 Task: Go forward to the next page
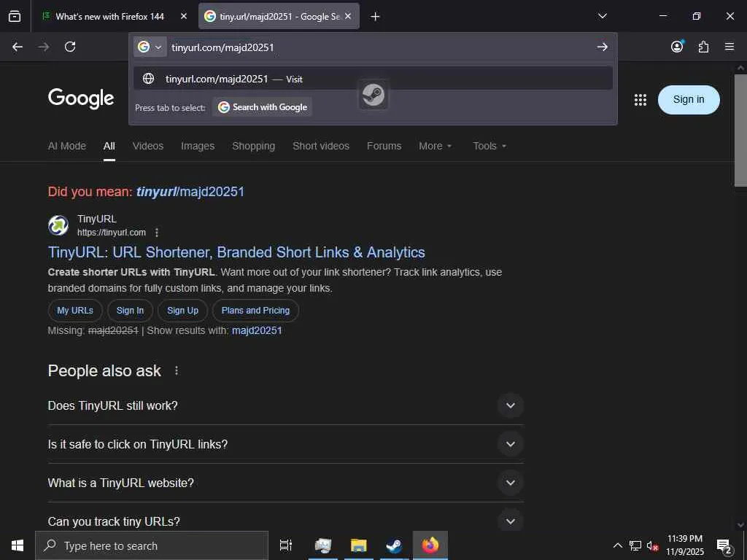44,47
